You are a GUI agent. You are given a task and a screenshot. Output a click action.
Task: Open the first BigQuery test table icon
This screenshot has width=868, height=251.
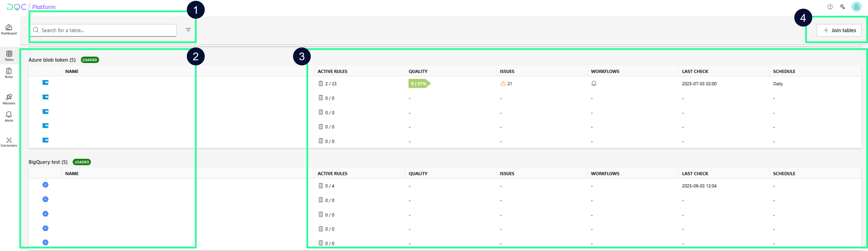[46, 185]
